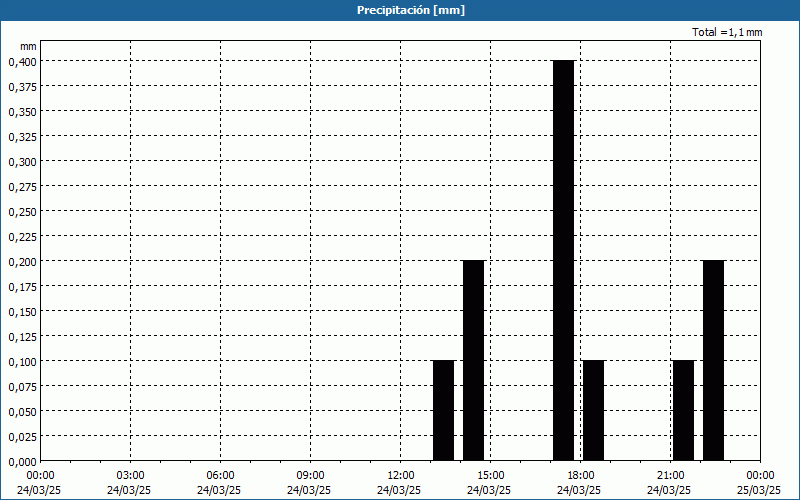Click the 0,200 bar after 21:00
The width and height of the screenshot is (800, 500).
[713, 360]
